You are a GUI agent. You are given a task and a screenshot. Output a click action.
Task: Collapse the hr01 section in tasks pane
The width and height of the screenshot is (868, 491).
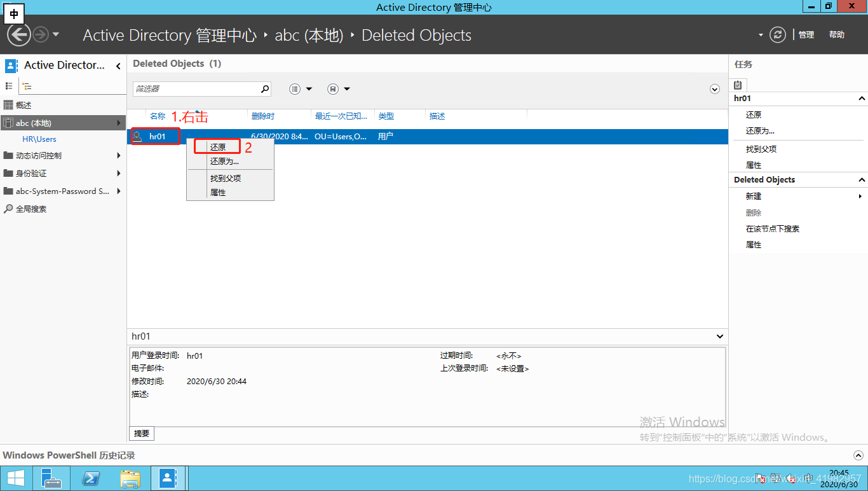click(x=862, y=99)
